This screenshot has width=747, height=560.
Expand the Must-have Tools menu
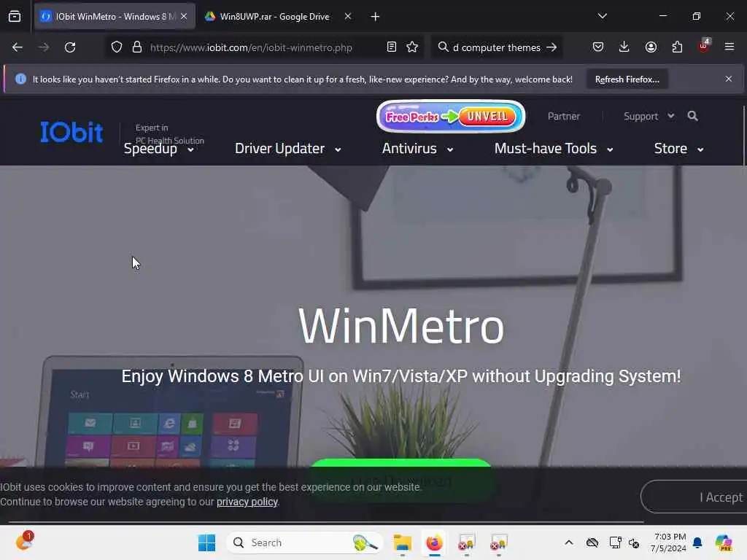(554, 149)
